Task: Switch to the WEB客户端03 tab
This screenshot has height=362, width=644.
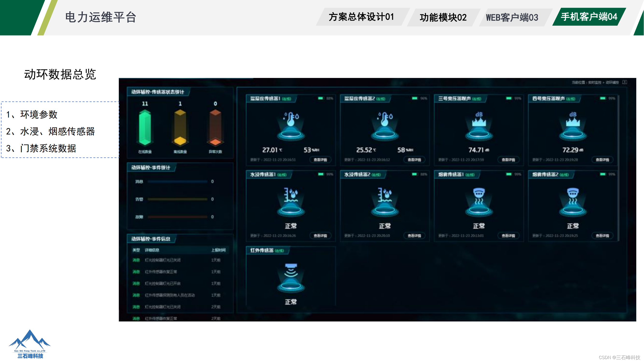Action: click(512, 17)
